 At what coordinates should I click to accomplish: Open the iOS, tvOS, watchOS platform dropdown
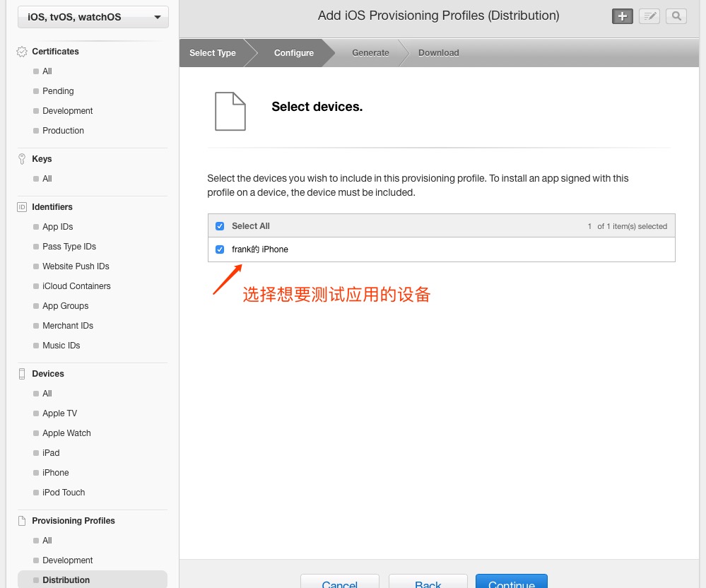coord(93,17)
